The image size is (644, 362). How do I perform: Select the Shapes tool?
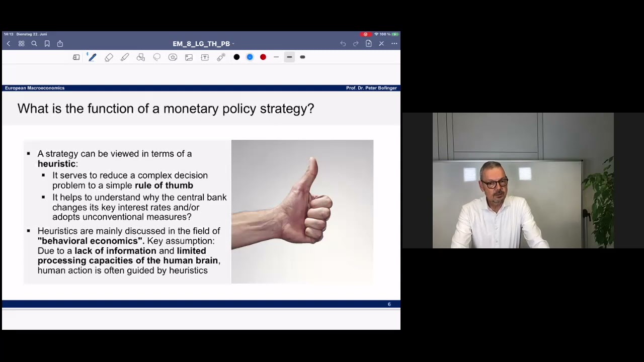tap(141, 57)
